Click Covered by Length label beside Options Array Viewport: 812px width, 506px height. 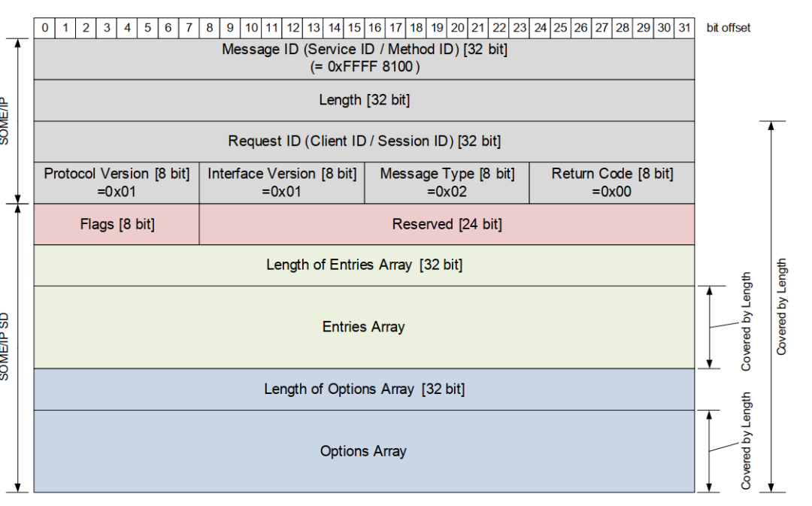[746, 441]
